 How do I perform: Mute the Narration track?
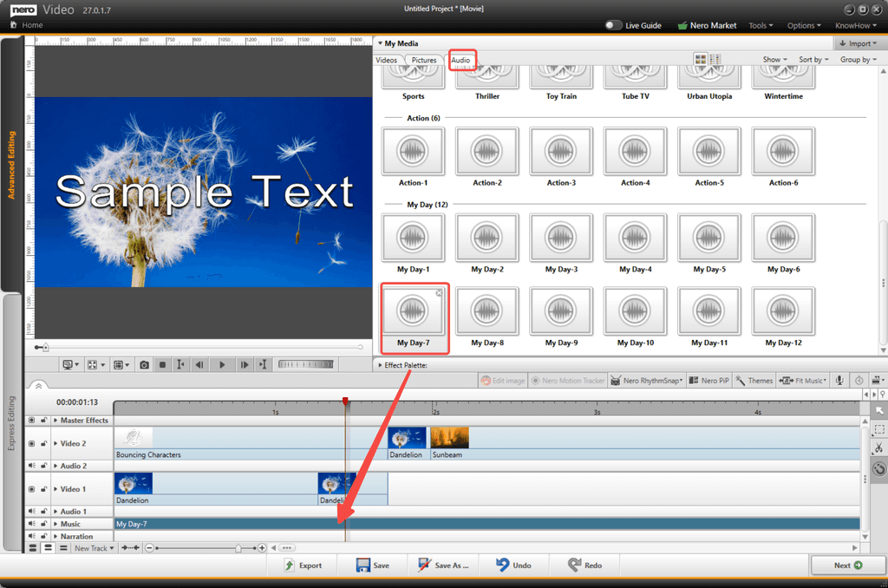pyautogui.click(x=32, y=536)
